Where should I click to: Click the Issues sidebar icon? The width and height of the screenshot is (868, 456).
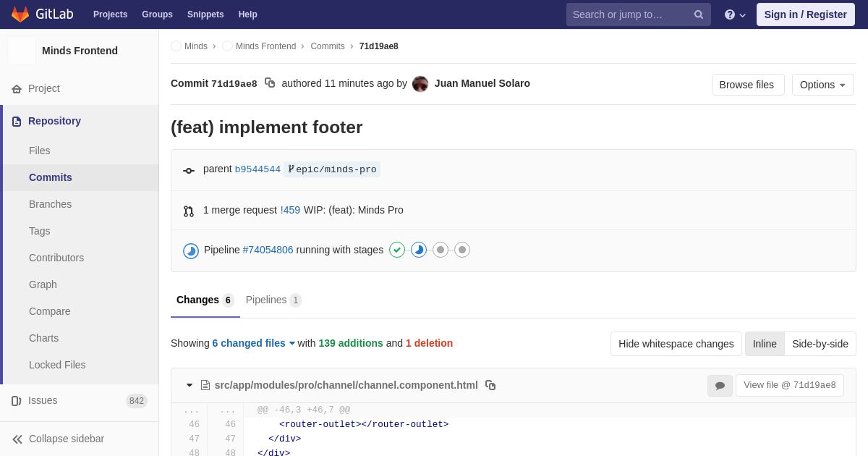[17, 401]
